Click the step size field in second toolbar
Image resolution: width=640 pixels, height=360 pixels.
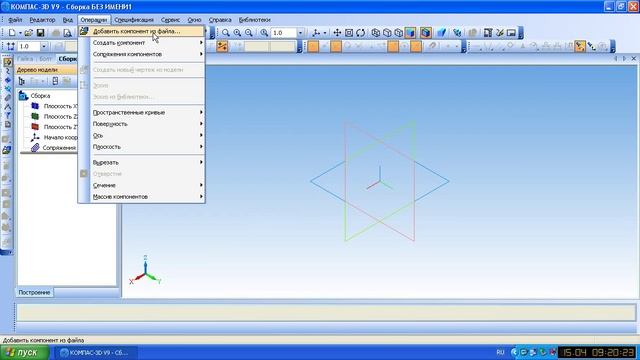click(x=29, y=47)
